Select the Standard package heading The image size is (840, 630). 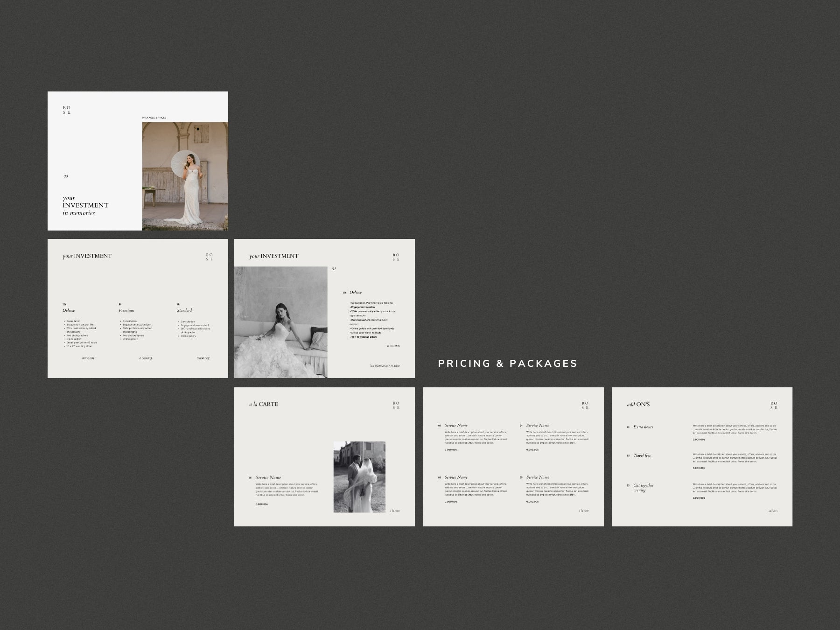tap(184, 310)
